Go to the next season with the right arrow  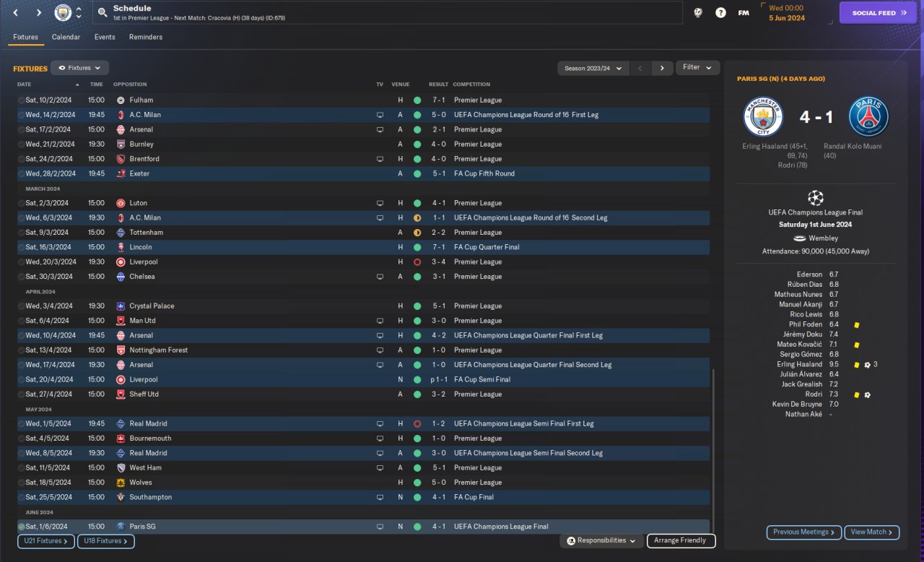pos(662,68)
